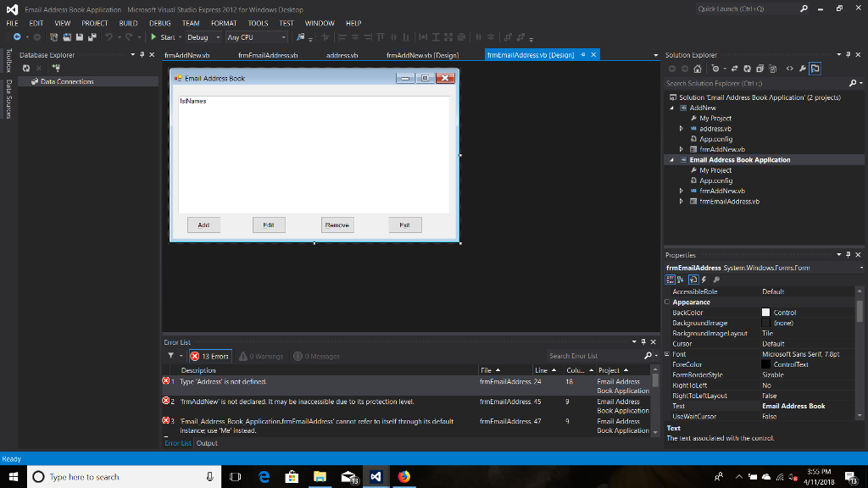The width and height of the screenshot is (868, 488).
Task: Click the Add button on the form
Action: pos(203,225)
